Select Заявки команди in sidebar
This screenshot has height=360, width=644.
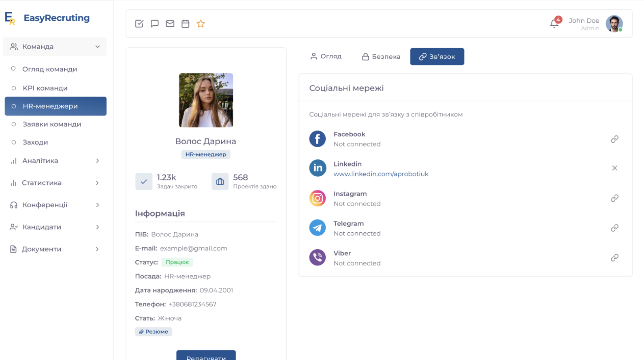(52, 124)
